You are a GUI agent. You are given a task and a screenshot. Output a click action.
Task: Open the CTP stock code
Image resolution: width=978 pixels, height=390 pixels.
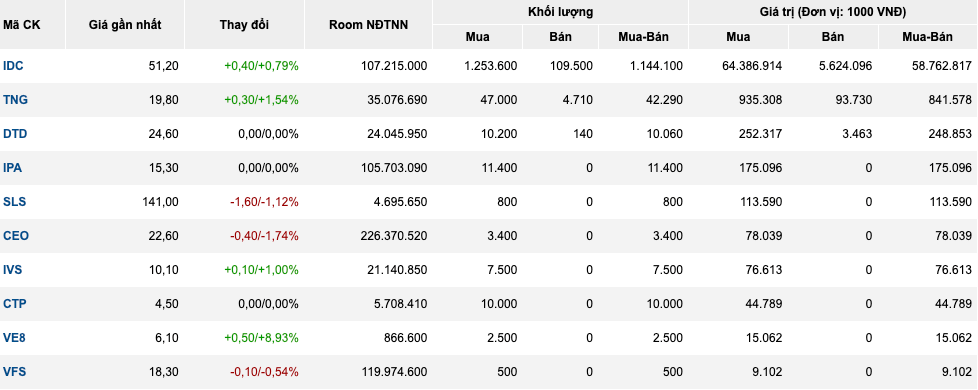pyautogui.click(x=14, y=304)
